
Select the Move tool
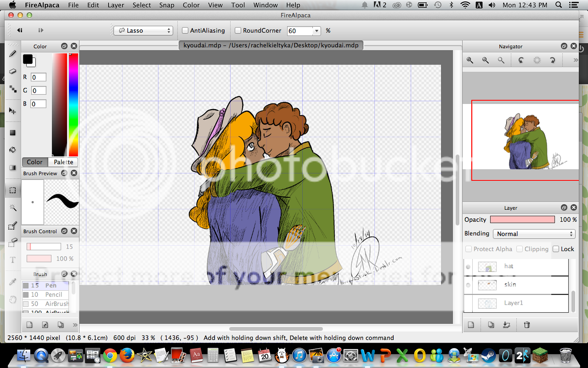point(13,111)
